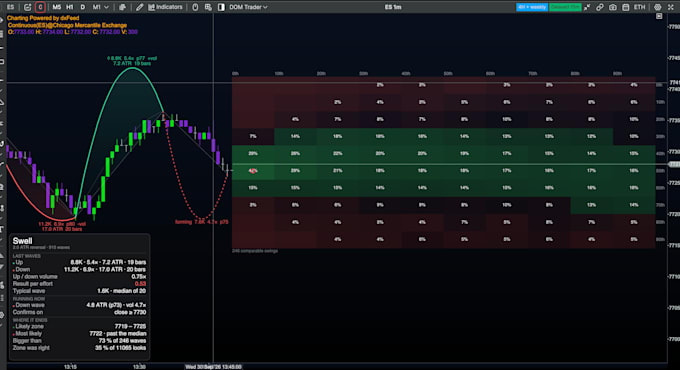The width and height of the screenshot is (680, 370).
Task: Click the green wave label '7.2 ATR 19 bars'
Action: (x=132, y=63)
